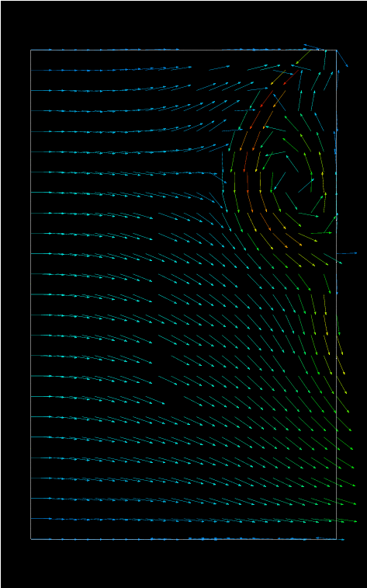Select the green arrow overshooting the bottom-right boundary
This screenshot has height=588, width=367.
(x=346, y=520)
